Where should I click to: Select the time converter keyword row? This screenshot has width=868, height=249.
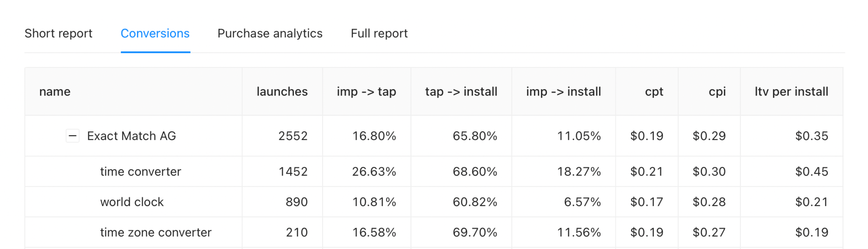434,172
